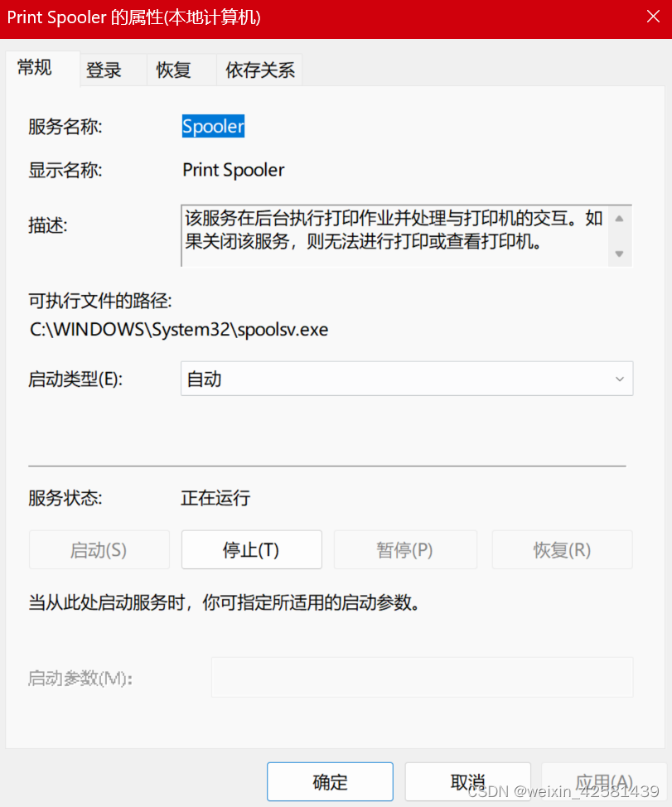Click the 启动参数(M) label
The height and width of the screenshot is (807, 672).
point(80,679)
